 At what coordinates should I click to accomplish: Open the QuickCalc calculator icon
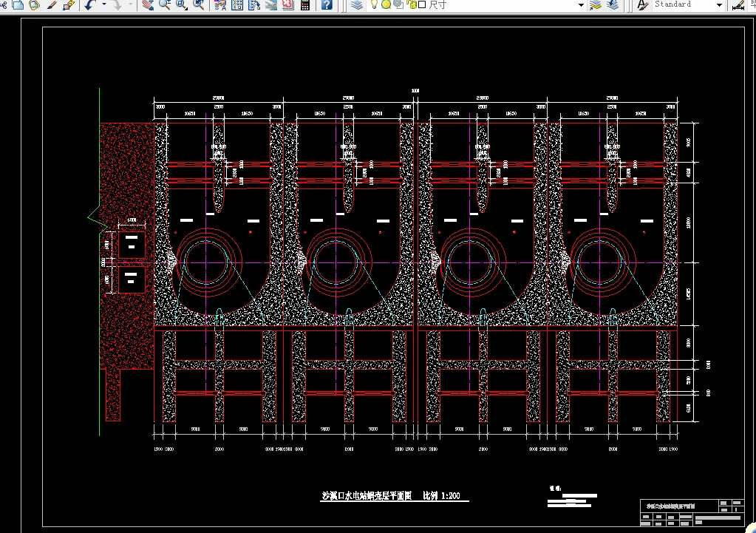(304, 5)
